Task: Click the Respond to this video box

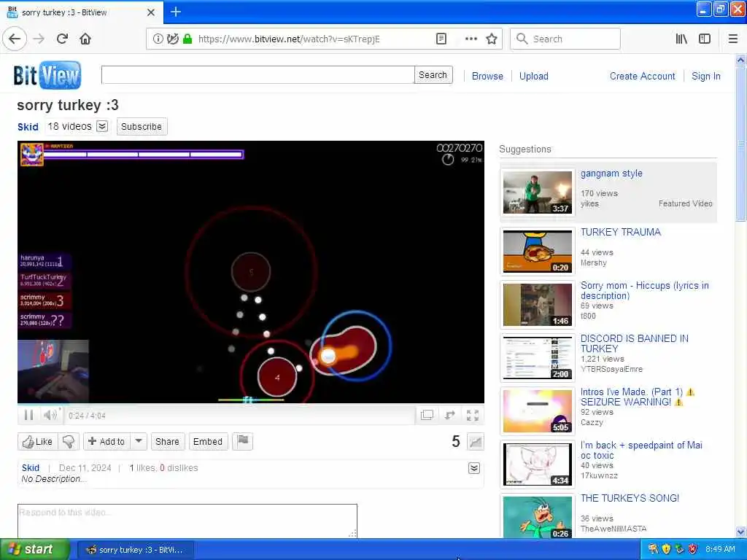Action: [x=187, y=521]
